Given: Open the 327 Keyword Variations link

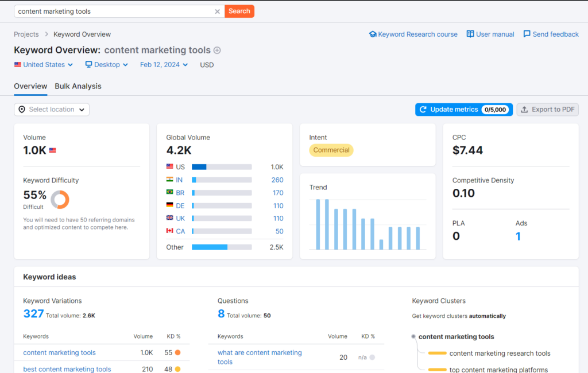Looking at the screenshot, I should pos(33,313).
